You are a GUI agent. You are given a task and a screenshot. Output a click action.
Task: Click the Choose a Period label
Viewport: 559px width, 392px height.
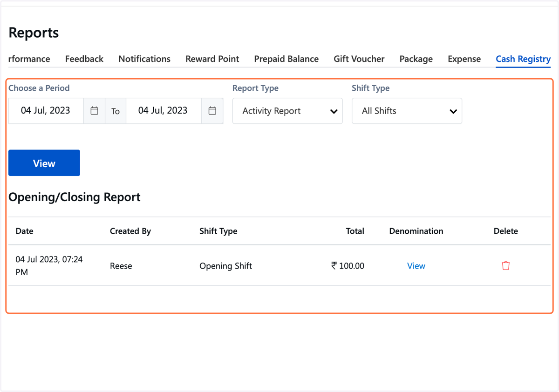[x=39, y=88]
